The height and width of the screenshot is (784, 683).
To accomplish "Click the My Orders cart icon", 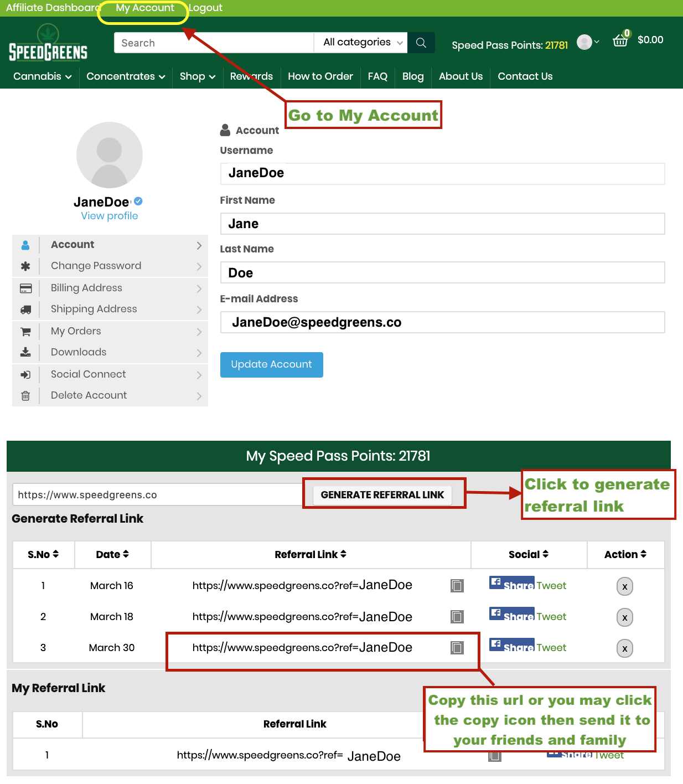I will [x=25, y=332].
